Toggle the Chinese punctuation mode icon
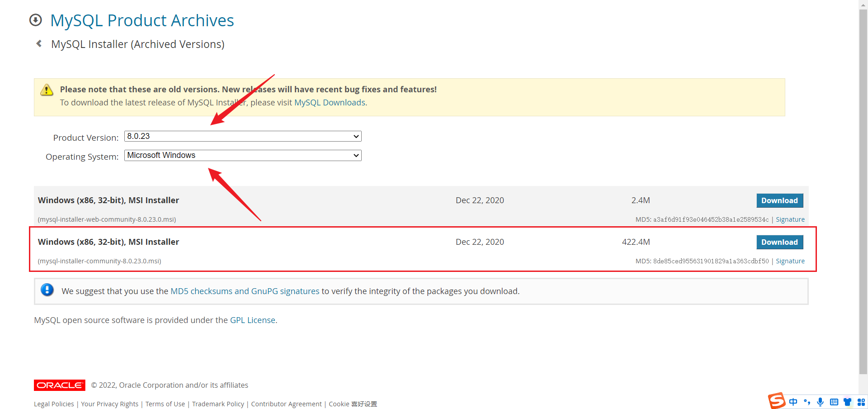 [807, 402]
